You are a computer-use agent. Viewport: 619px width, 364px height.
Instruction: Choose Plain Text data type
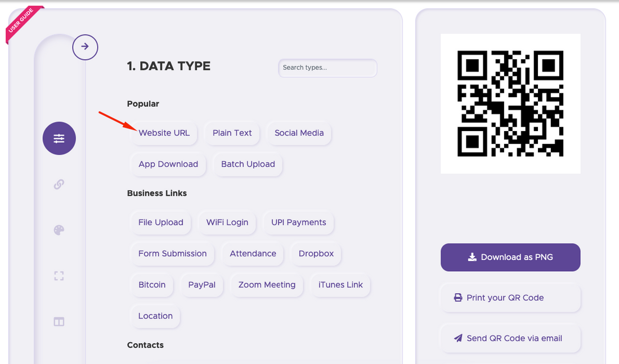tap(232, 133)
